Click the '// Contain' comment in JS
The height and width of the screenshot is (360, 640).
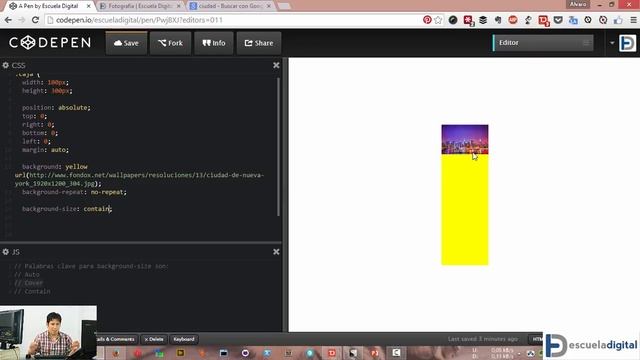32,291
